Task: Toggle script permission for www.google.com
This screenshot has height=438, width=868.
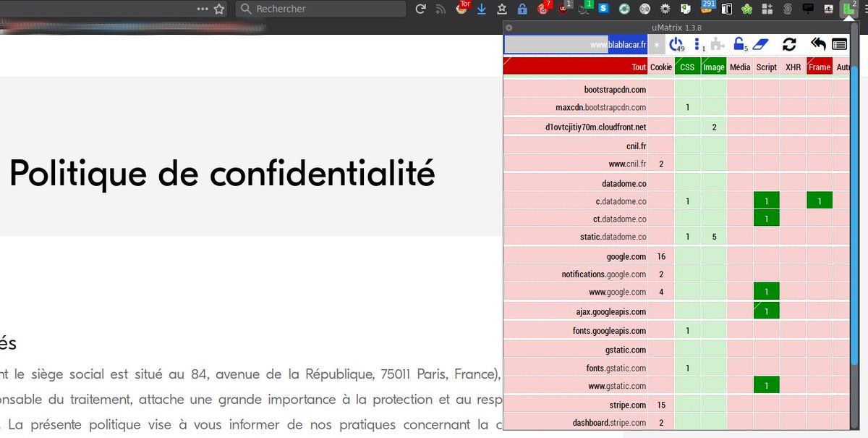Action: [x=766, y=292]
